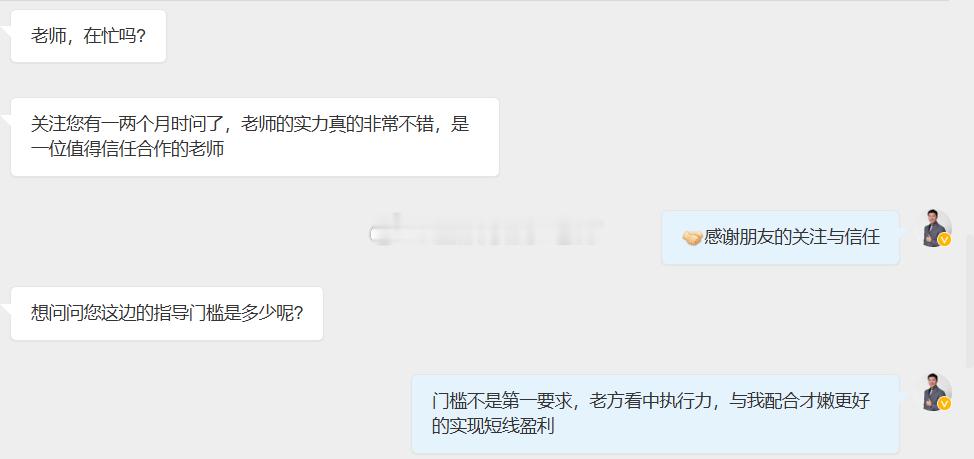974x459 pixels.
Task: Click the gold verified badge on lower avatar
Action: click(x=944, y=404)
